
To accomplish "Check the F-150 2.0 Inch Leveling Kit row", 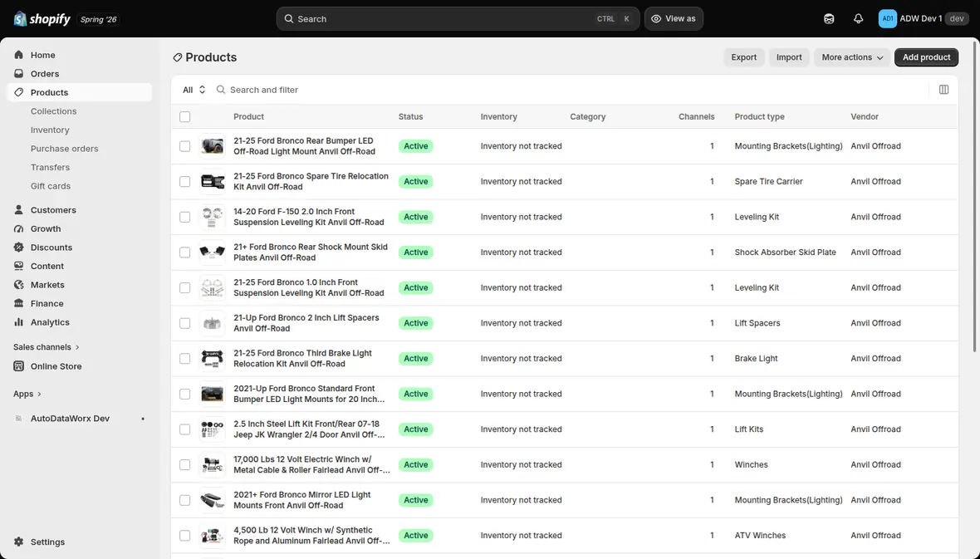I will (x=185, y=217).
